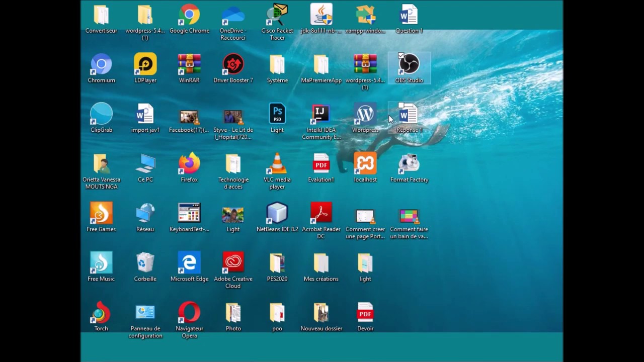Click the Free Music shortcut

coord(101,263)
